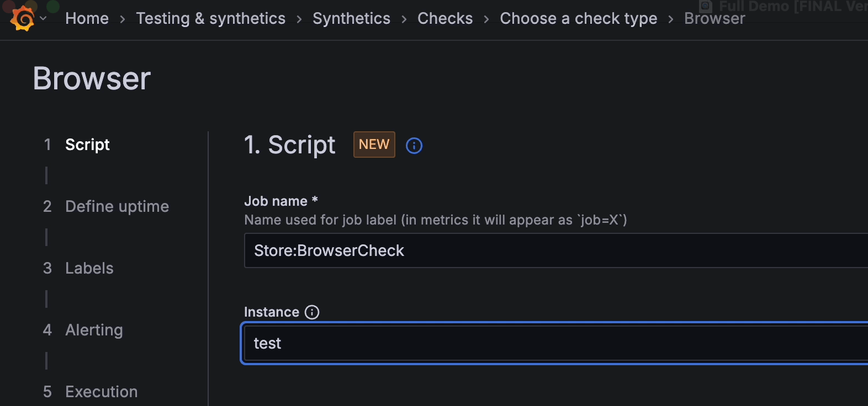Click the Instance info icon
Screen dimensions: 868x406
click(312, 312)
